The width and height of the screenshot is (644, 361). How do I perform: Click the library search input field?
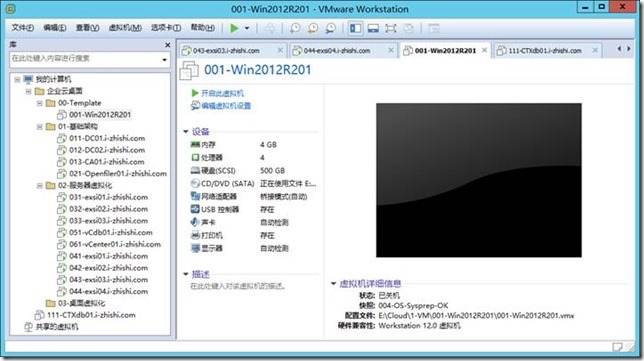pos(85,59)
